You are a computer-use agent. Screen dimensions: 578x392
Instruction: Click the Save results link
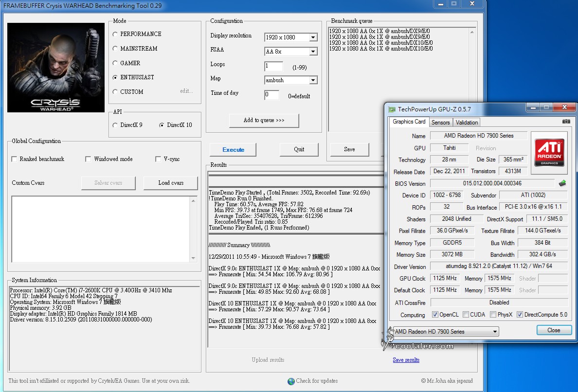pyautogui.click(x=406, y=360)
